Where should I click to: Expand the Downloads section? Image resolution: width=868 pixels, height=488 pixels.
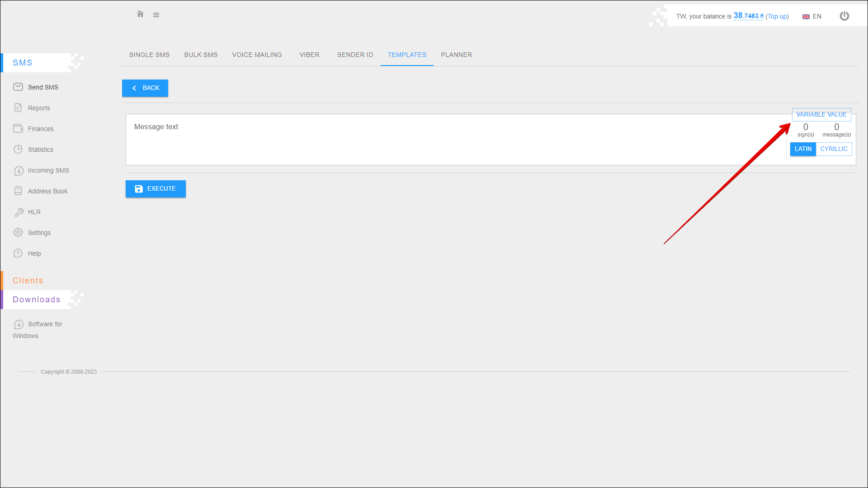pyautogui.click(x=37, y=300)
